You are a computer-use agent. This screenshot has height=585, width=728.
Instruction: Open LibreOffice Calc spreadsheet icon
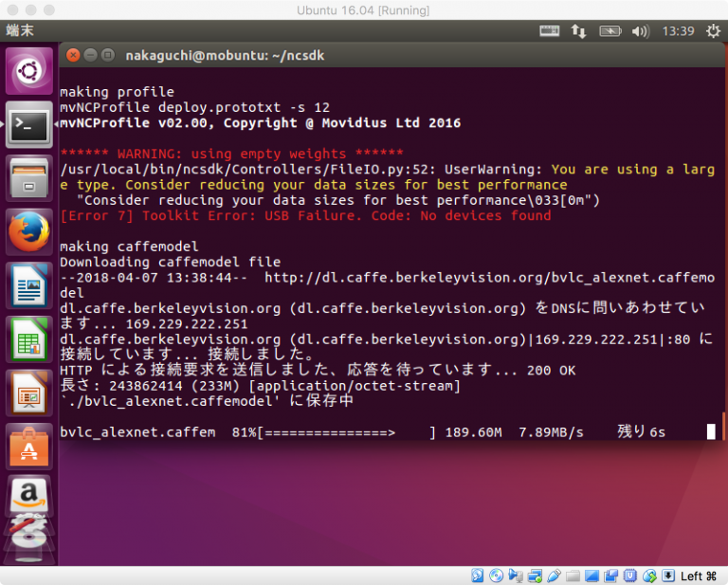click(28, 339)
